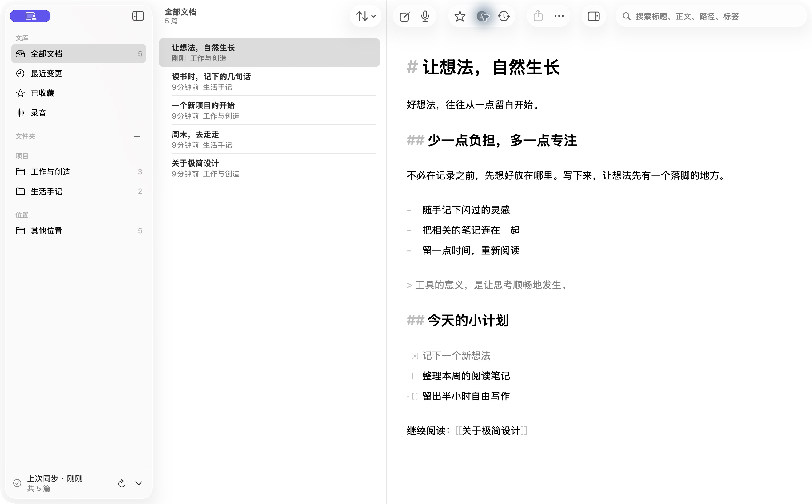Click the magnifier icon in search bar
812x504 pixels.
(x=627, y=16)
